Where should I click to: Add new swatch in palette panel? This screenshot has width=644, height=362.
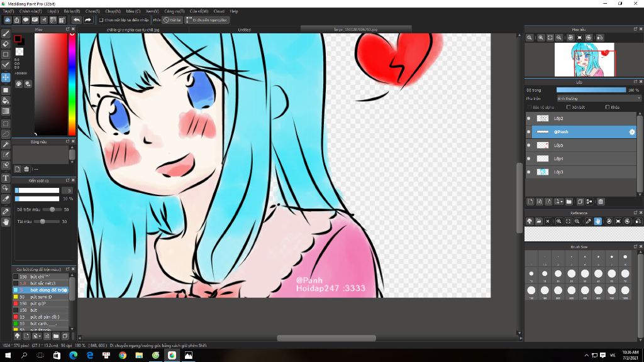click(x=17, y=169)
